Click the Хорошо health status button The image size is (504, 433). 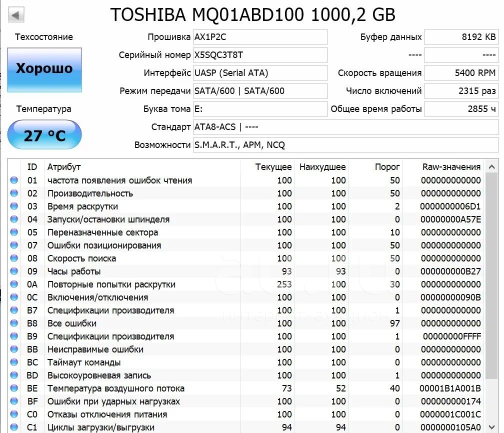[44, 69]
